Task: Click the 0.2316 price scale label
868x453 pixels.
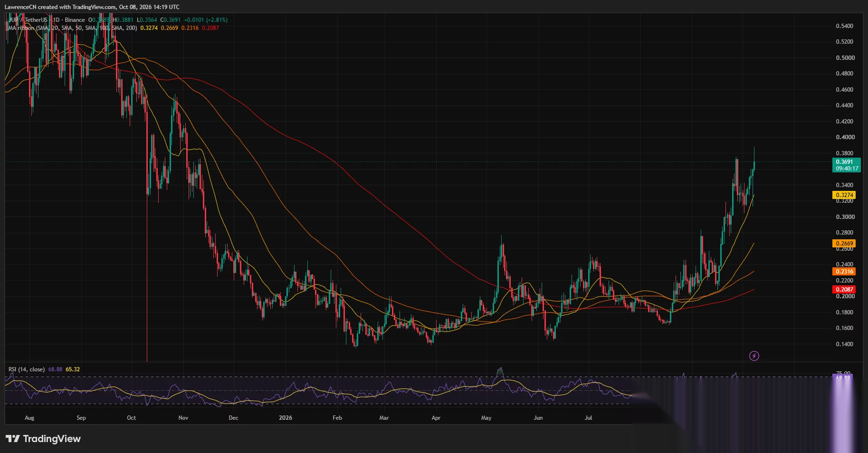Action: click(844, 272)
